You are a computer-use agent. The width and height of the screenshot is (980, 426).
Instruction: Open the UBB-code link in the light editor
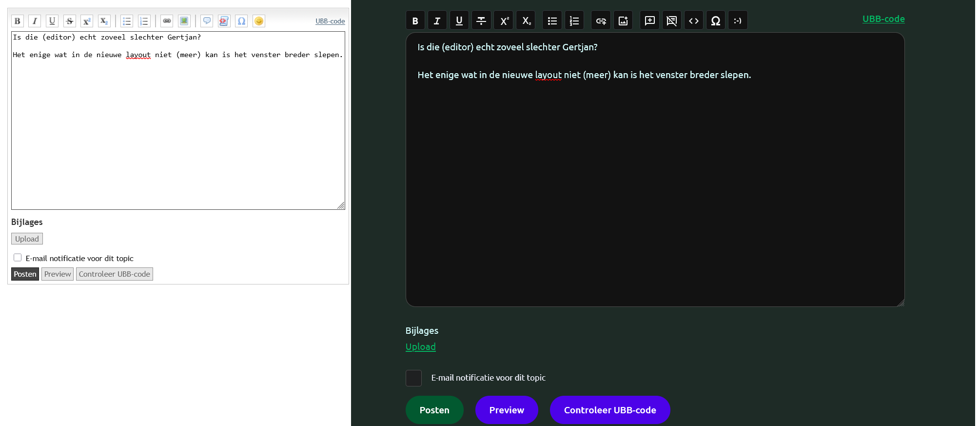click(x=330, y=21)
